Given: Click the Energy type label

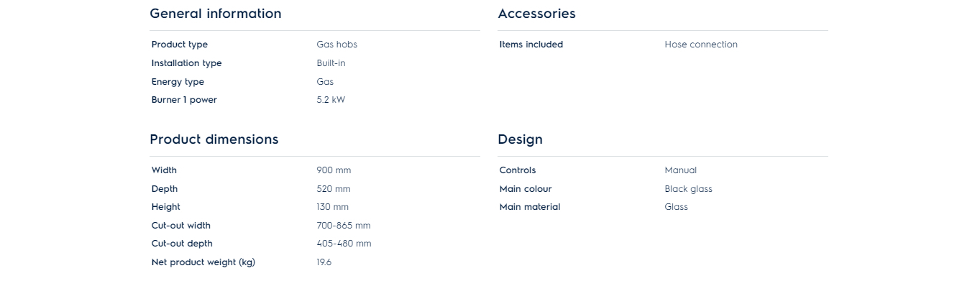Looking at the screenshot, I should (178, 82).
